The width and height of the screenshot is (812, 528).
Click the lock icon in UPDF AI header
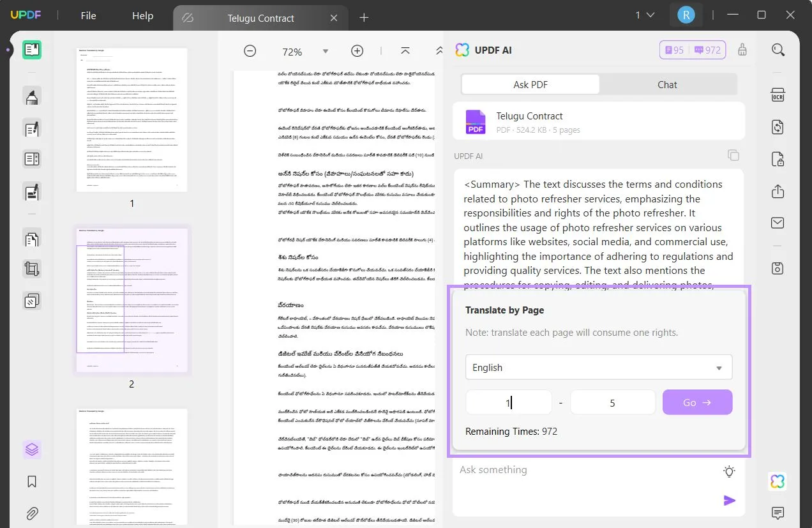click(x=742, y=50)
